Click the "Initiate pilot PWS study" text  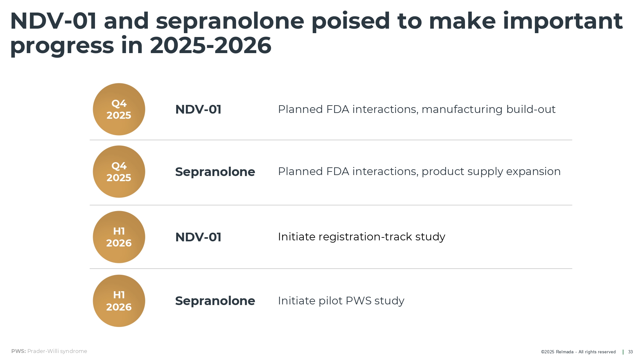[x=341, y=301]
